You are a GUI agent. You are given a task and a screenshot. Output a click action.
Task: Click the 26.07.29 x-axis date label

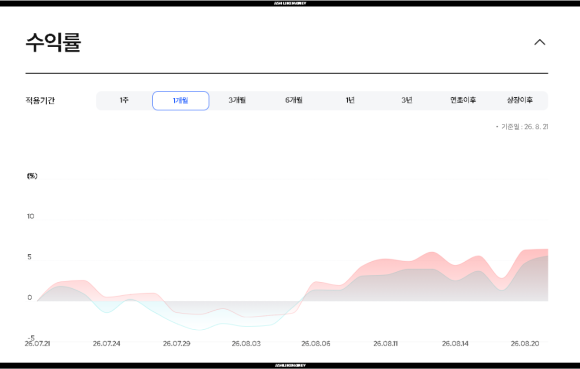click(x=176, y=343)
